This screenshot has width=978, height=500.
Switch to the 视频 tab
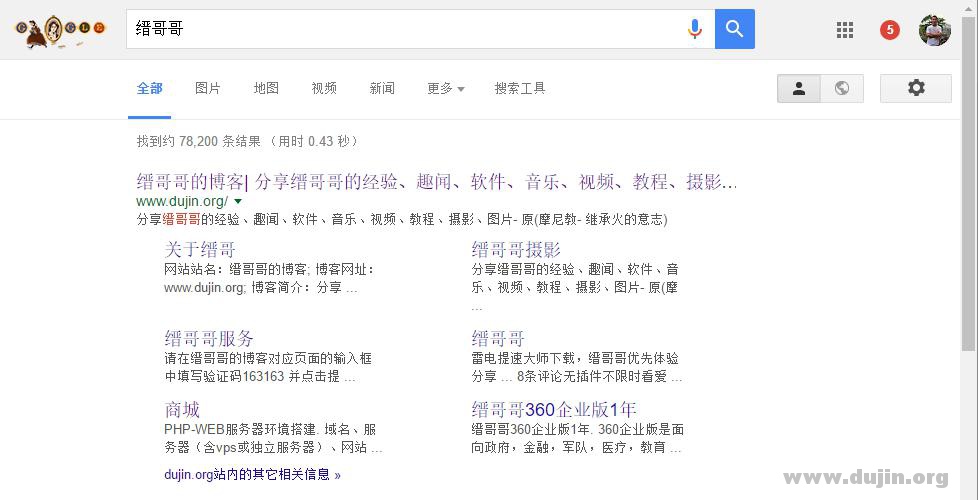click(324, 89)
